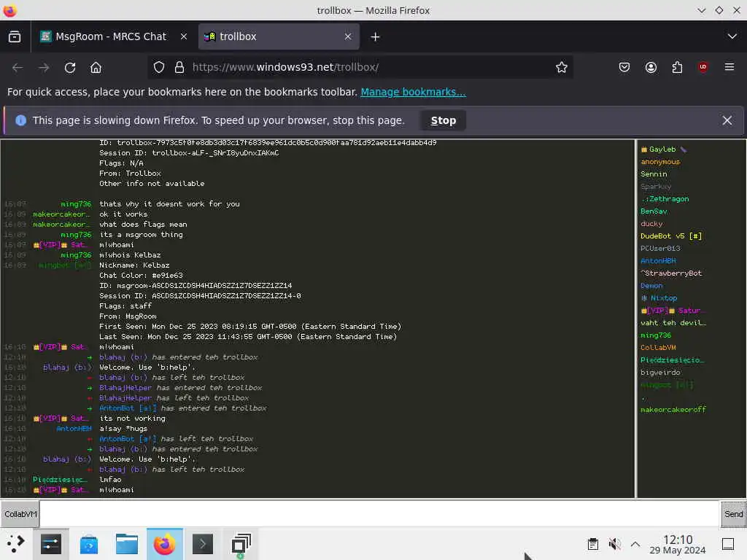Select user BenSav in user list
The image size is (747, 560).
[x=654, y=211]
